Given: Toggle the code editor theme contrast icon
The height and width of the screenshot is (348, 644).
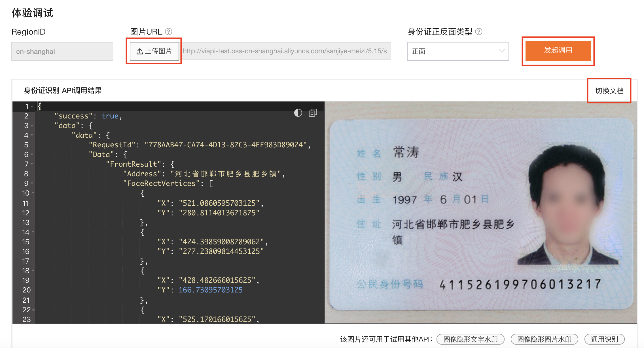Looking at the screenshot, I should coord(298,113).
